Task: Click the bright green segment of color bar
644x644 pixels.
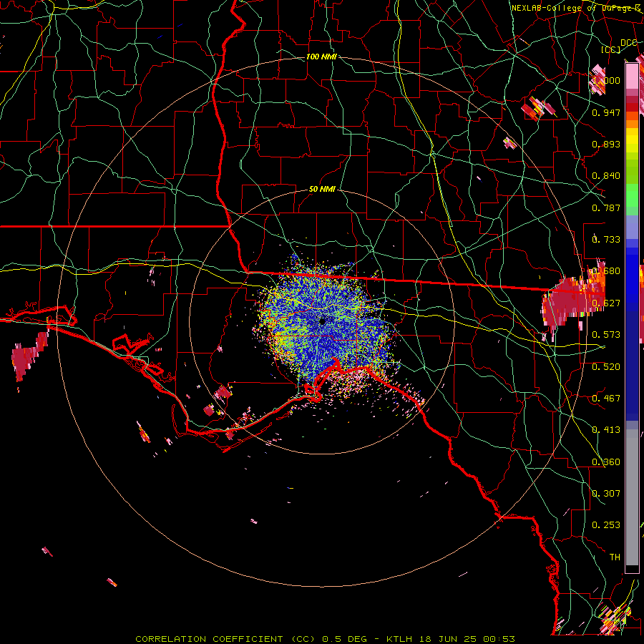Action: [x=632, y=195]
